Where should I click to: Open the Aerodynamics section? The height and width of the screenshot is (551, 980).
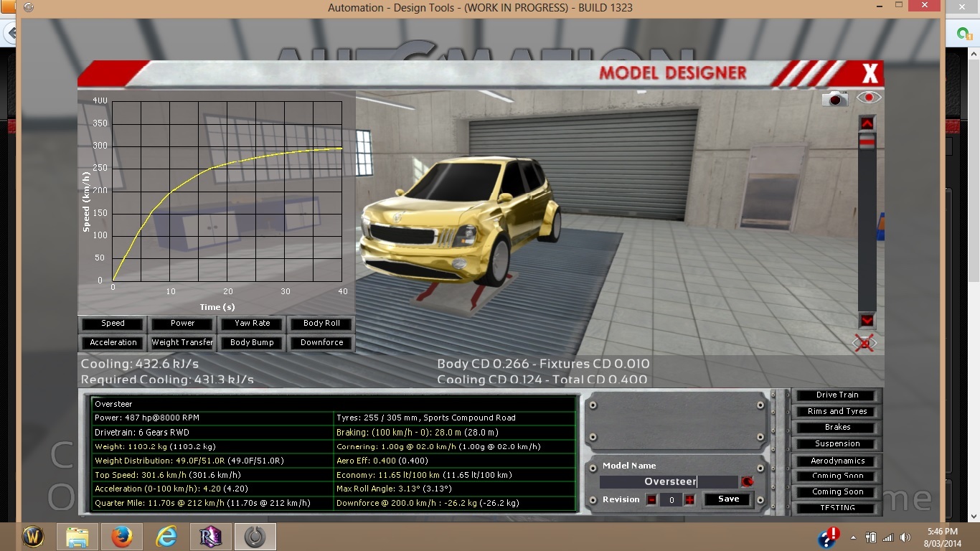(837, 461)
